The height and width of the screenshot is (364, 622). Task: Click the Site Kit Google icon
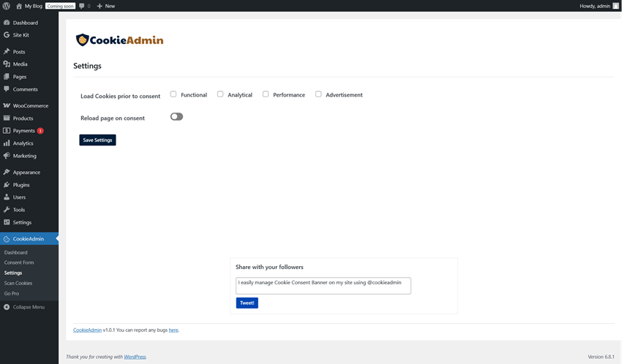7,35
